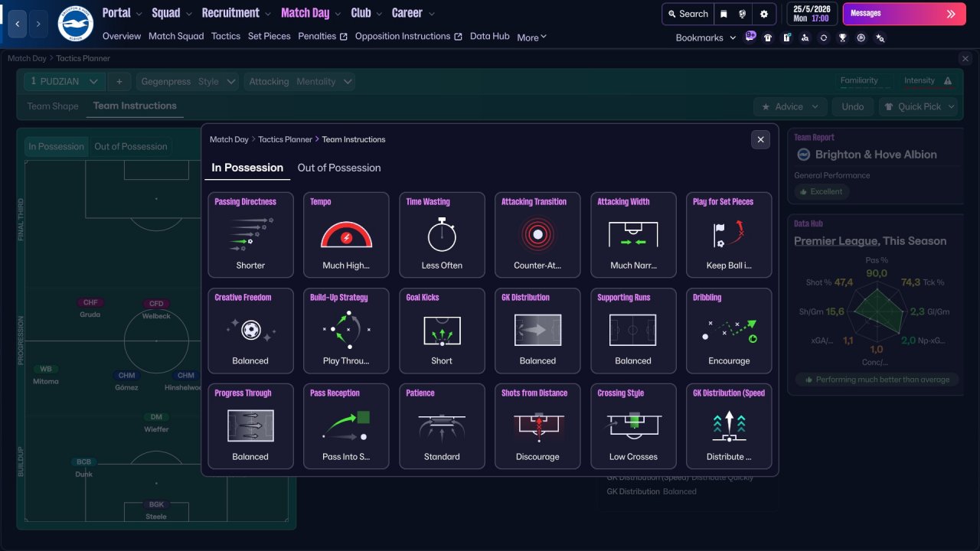Open the Overview submenu item

(x=122, y=36)
